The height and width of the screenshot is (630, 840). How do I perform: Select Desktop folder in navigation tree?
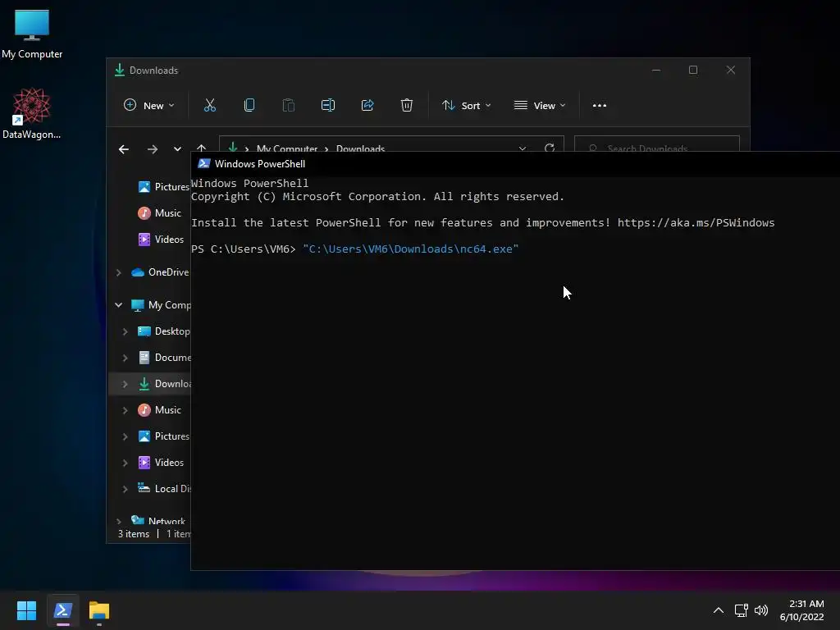(x=163, y=331)
